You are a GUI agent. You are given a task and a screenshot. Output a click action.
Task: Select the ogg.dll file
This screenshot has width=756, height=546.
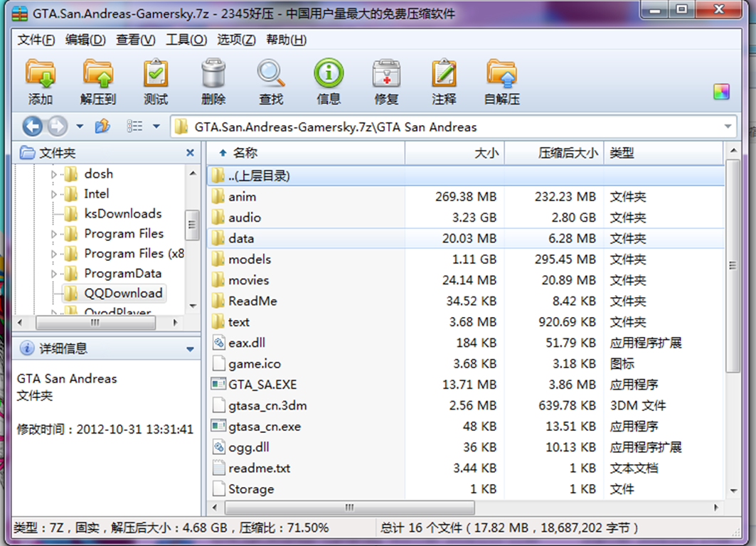pyautogui.click(x=467, y=447)
